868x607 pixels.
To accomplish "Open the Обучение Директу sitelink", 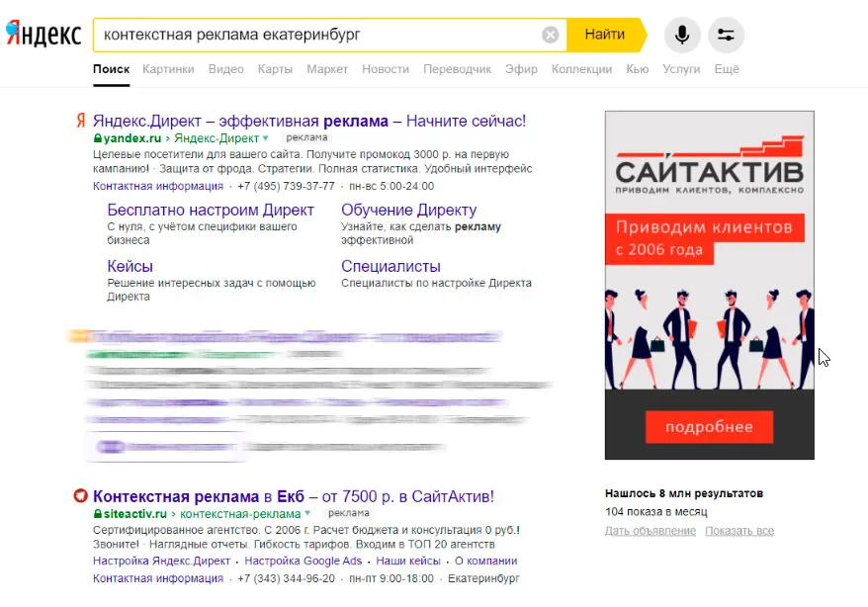I will [408, 210].
